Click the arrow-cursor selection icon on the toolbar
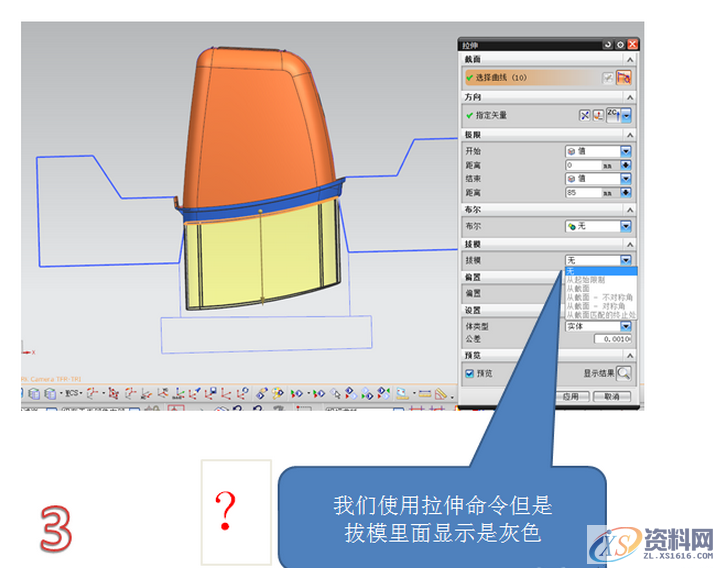This screenshot has height=569, width=721. (x=336, y=394)
